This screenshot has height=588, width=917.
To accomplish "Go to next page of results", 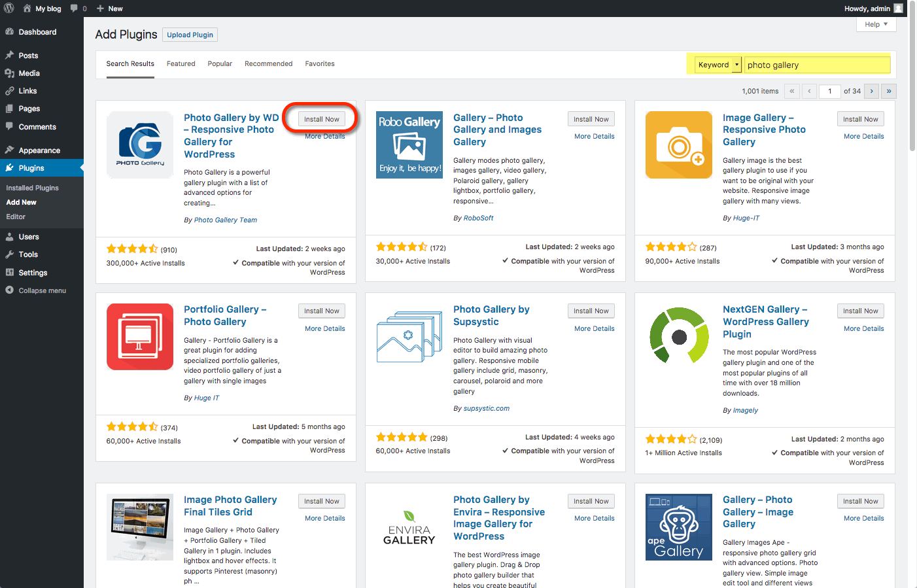I will (x=871, y=91).
